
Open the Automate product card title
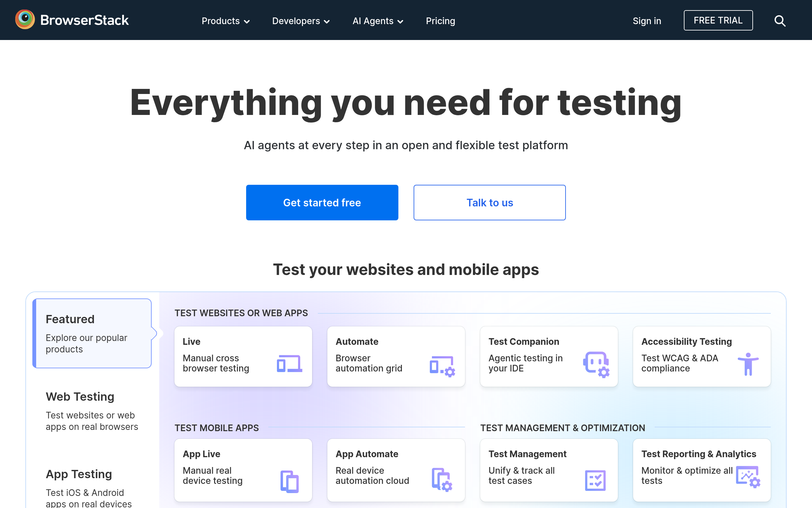click(x=357, y=341)
